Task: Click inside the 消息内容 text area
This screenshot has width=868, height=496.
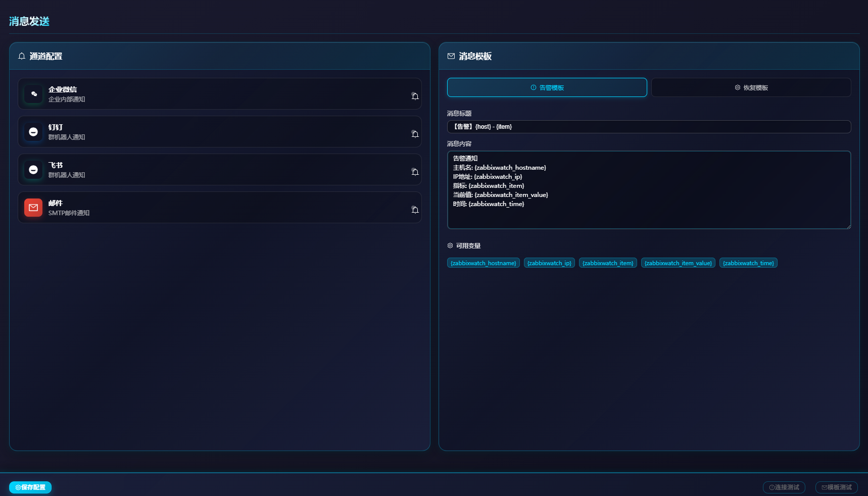Action: click(x=649, y=190)
